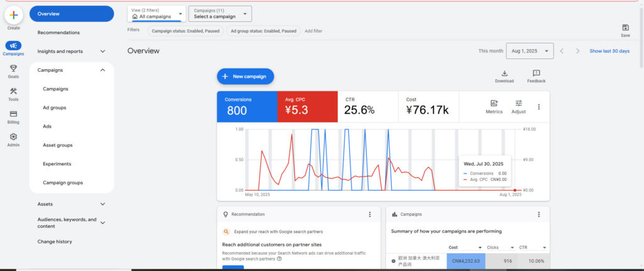
Task: Open the Metrics chart icon
Action: [494, 104]
